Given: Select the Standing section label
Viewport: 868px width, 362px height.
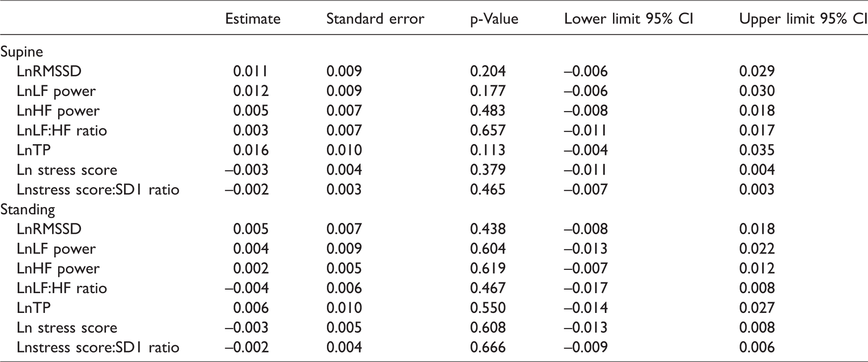Looking at the screenshot, I should tap(28, 210).
